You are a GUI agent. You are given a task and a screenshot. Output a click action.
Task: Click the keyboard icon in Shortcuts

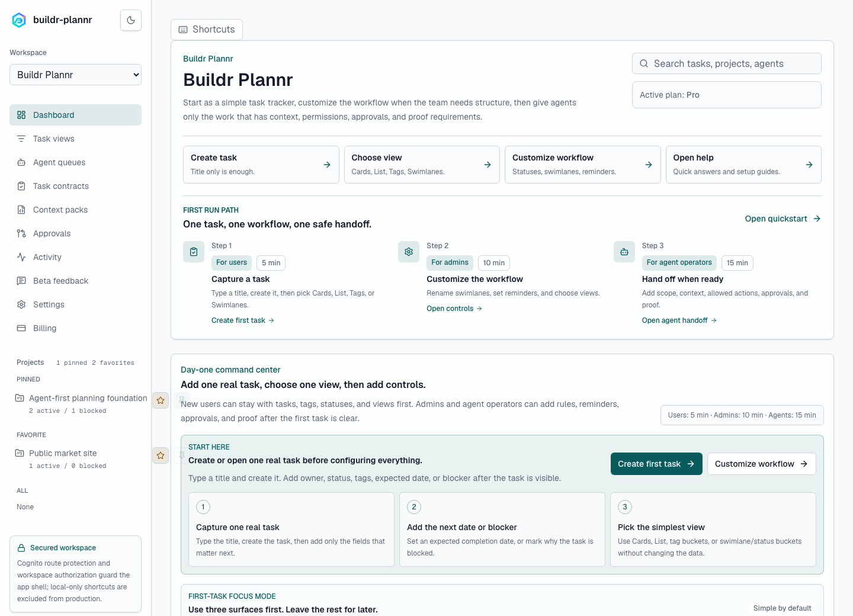tap(183, 30)
